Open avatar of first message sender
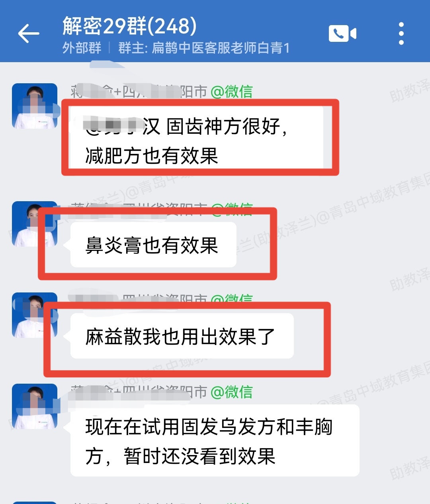 tap(35, 106)
